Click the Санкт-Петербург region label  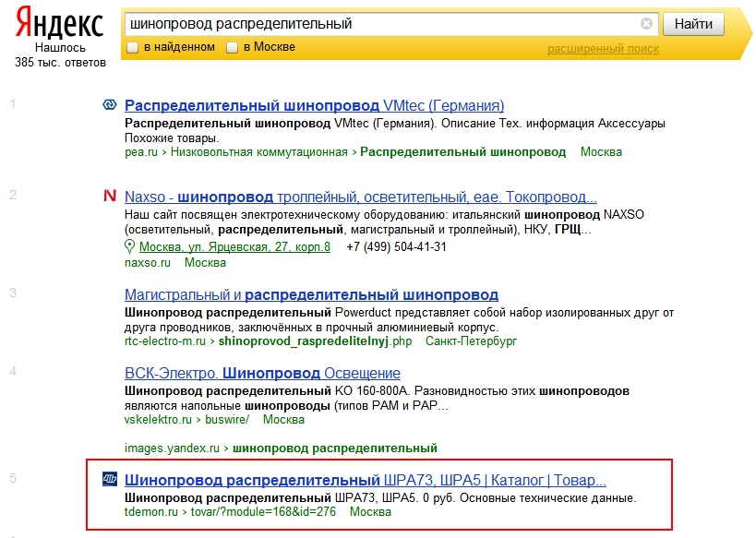pyautogui.click(x=471, y=341)
